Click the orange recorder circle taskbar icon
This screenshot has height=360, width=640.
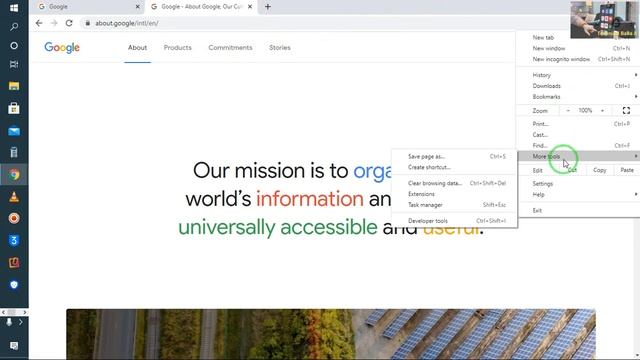(14, 218)
